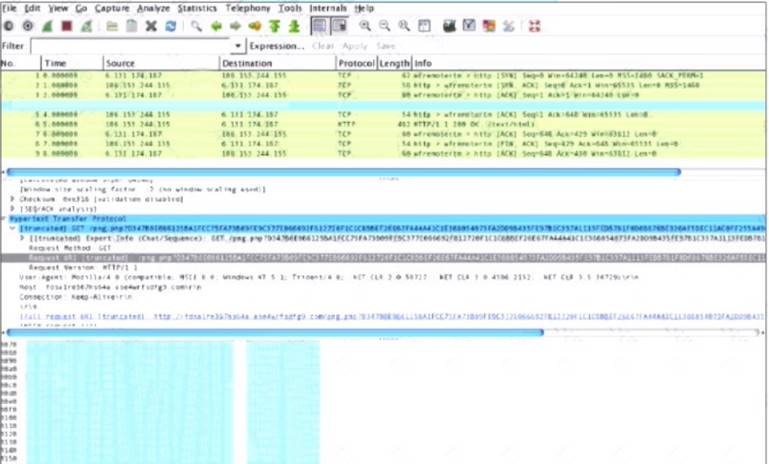Expand the SEQ/ACK analysis node
769x464 pixels.
coord(12,209)
